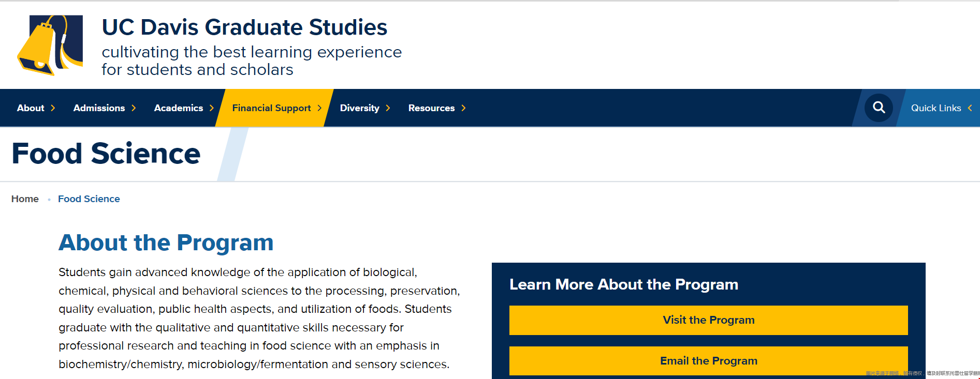The height and width of the screenshot is (379, 980).
Task: Go to Home breadcrumb link
Action: click(x=25, y=199)
